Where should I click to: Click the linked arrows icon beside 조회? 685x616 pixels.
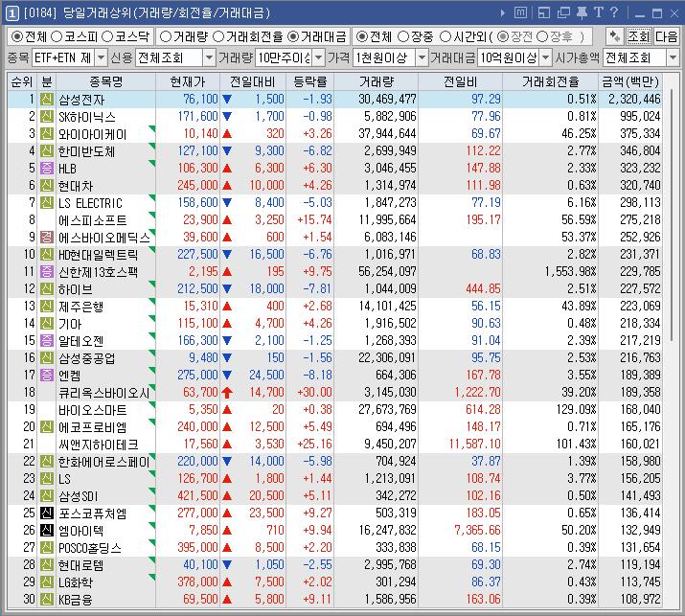coord(615,36)
